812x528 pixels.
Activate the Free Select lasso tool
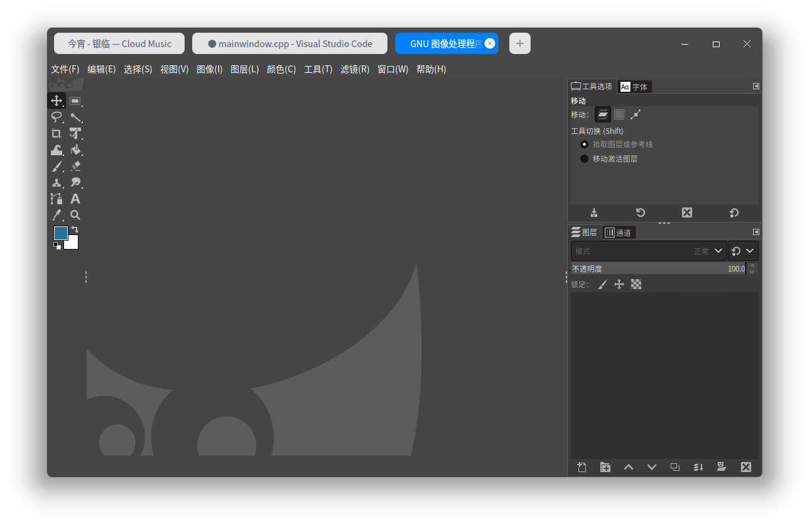pyautogui.click(x=57, y=117)
